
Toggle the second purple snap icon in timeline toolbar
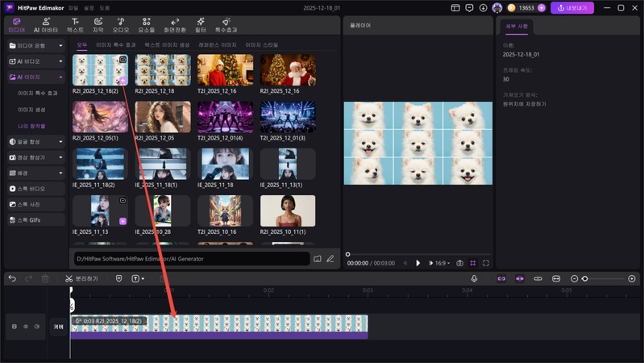(x=520, y=279)
